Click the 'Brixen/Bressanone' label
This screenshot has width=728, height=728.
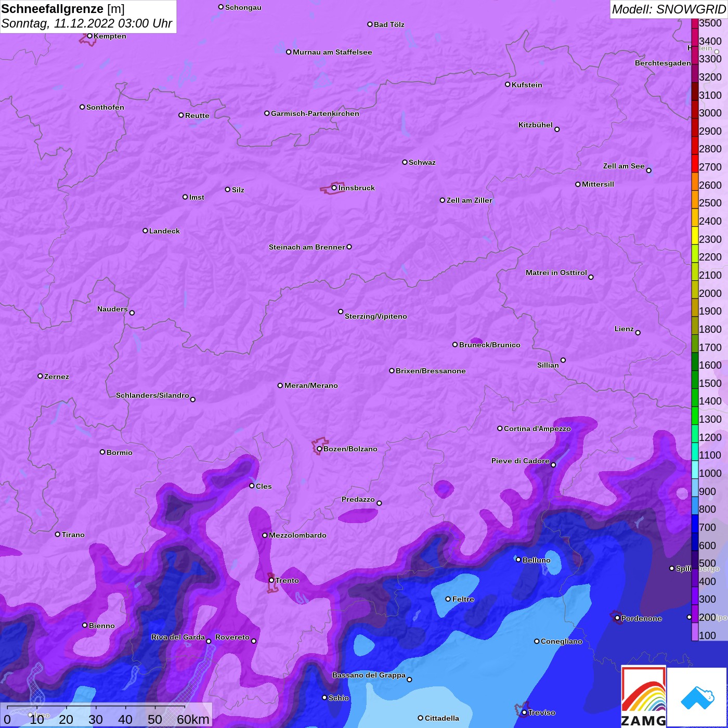431,371
